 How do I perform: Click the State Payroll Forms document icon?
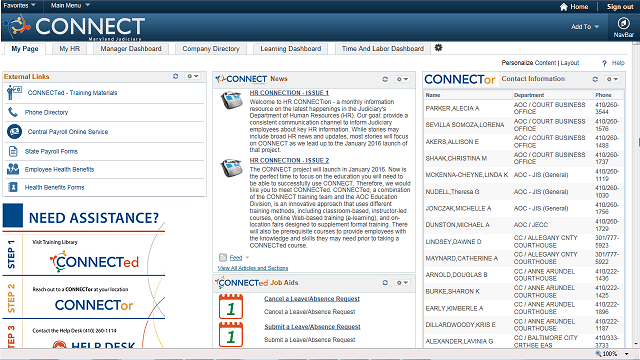coord(13,151)
